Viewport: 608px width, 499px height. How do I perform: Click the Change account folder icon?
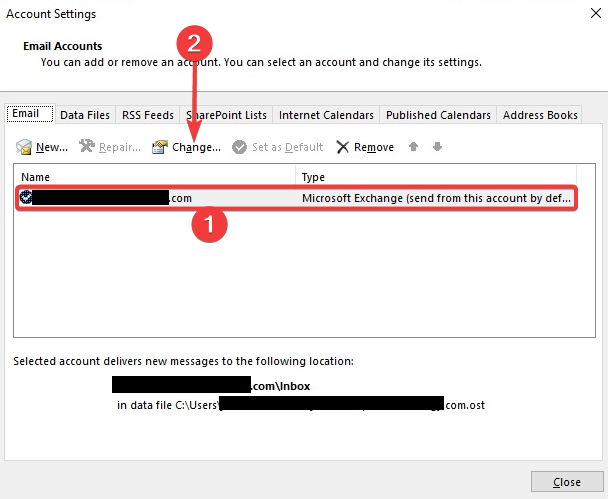pyautogui.click(x=159, y=147)
